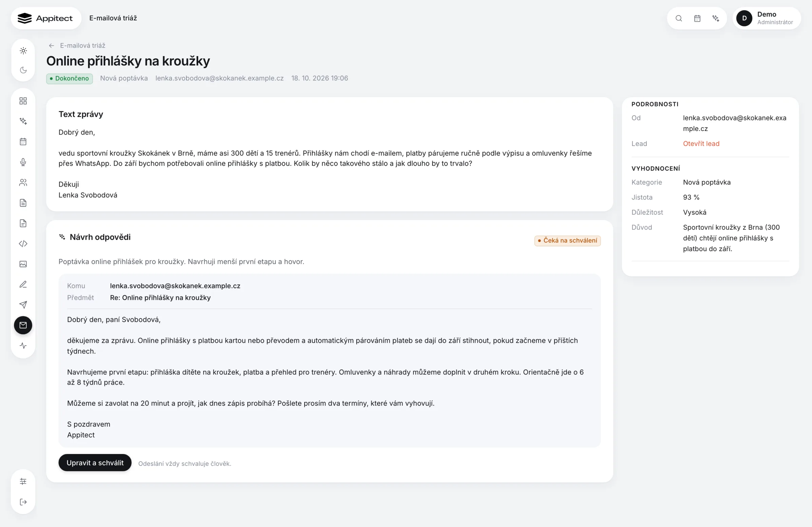
Task: Click the Kategorie value Nová poptávka
Action: 706,182
